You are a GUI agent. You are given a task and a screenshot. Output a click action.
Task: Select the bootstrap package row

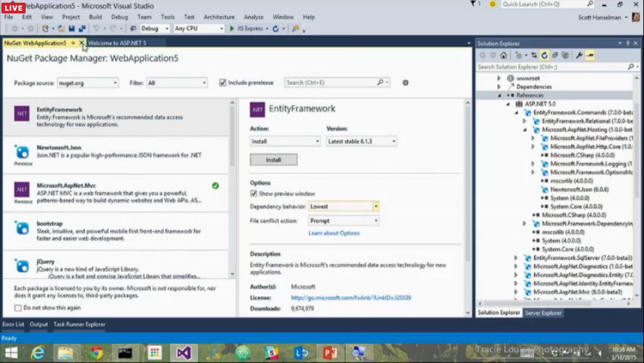(x=116, y=231)
